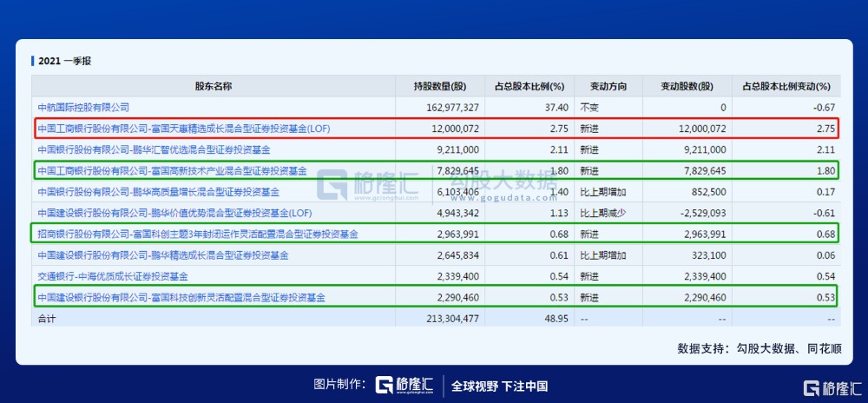
Task: Click the 格隆汇 logo beside 图片制作
Action: pos(404,386)
